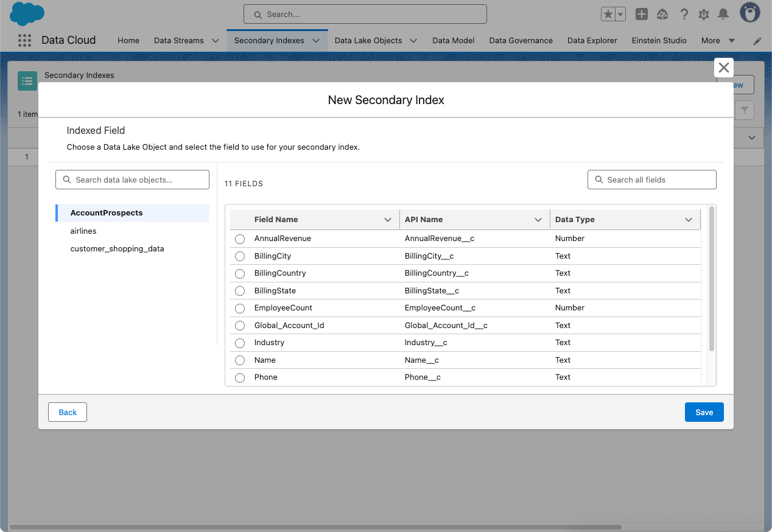Select the AnnualRevenue radio button
The height and width of the screenshot is (532, 772).
pyautogui.click(x=240, y=239)
